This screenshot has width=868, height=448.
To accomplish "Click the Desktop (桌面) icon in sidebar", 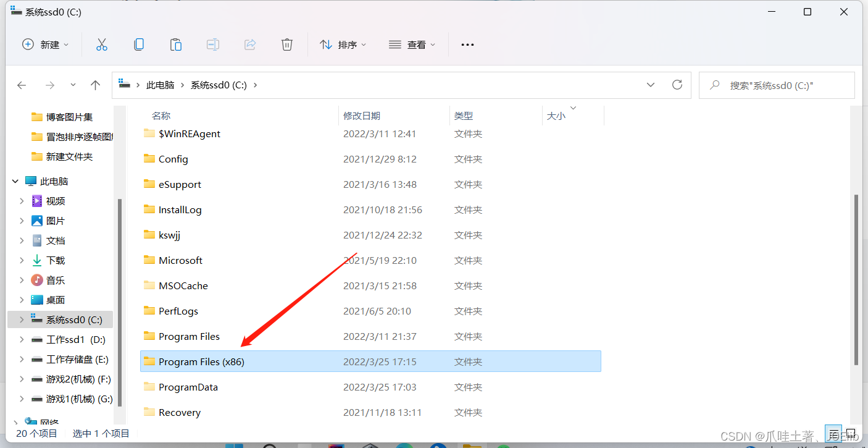I will click(x=37, y=300).
